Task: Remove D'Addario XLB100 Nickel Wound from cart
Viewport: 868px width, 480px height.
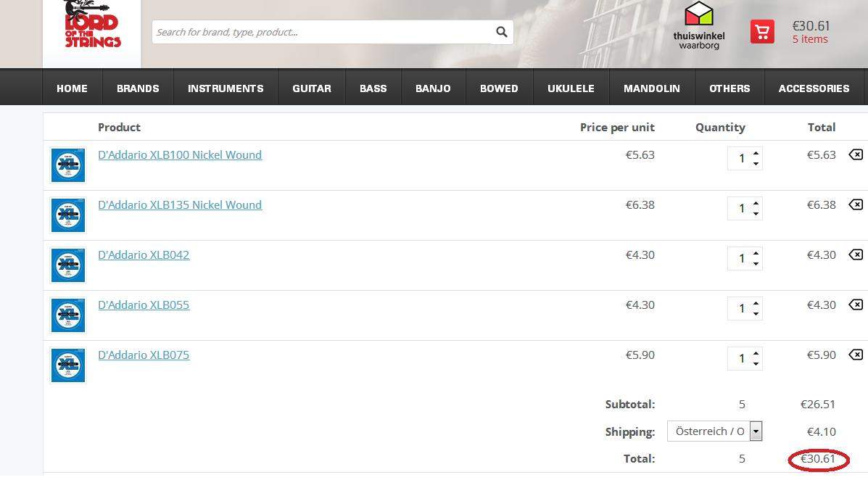Action: click(x=855, y=154)
